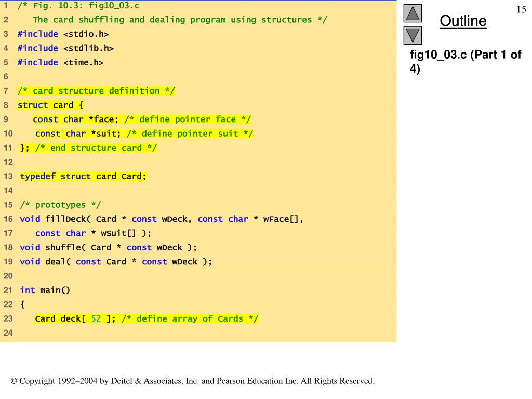The height and width of the screenshot is (399, 532).
Task: Click the 'define pointer suit' comment
Action: tap(190, 134)
